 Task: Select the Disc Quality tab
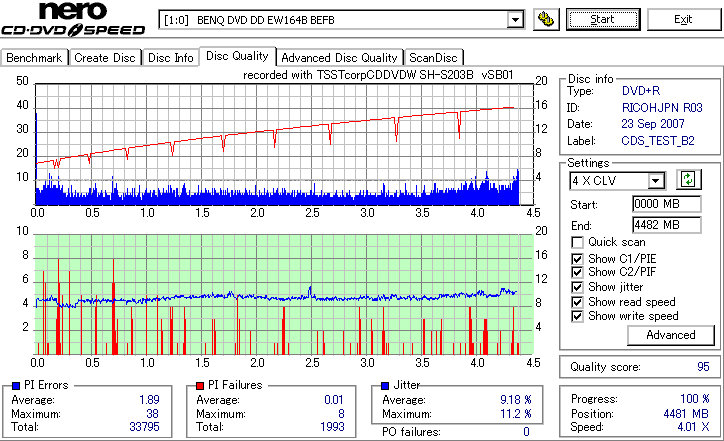[237, 56]
